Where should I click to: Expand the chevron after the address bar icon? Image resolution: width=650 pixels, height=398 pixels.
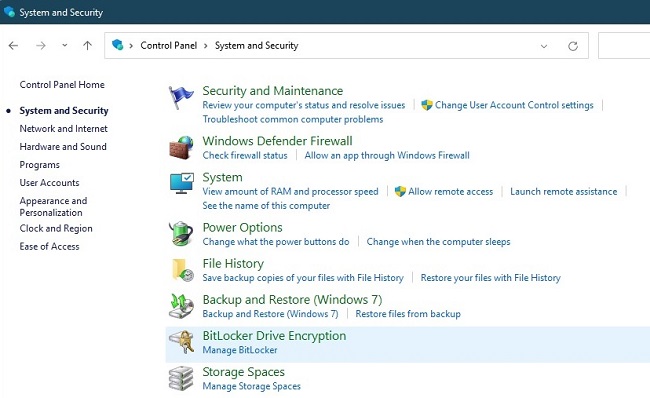coord(131,46)
